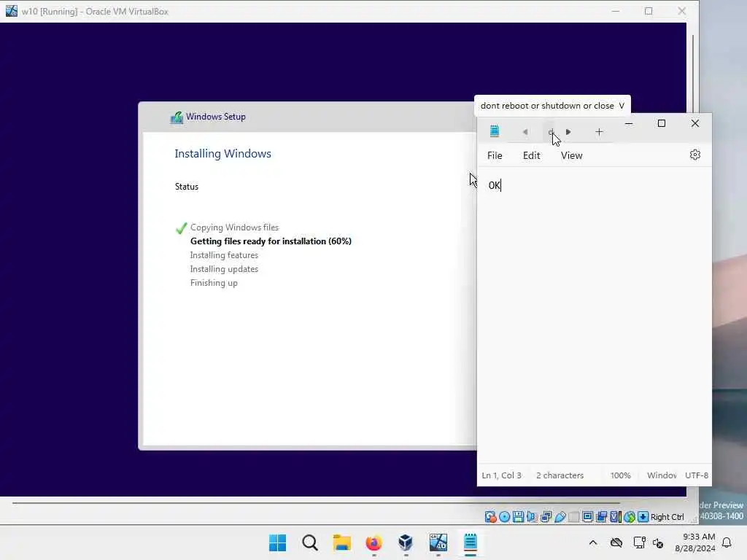This screenshot has height=560, width=747.
Task: Minimize the Notepad window
Action: point(629,123)
